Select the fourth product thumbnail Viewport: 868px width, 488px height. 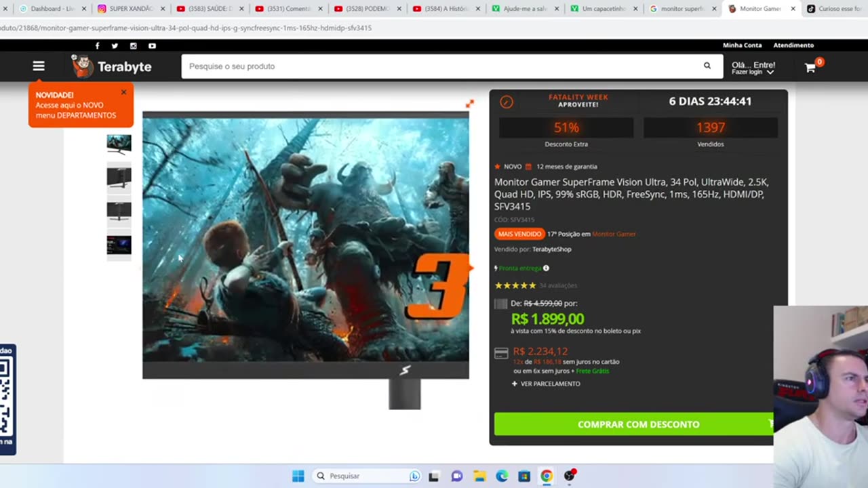tap(119, 245)
